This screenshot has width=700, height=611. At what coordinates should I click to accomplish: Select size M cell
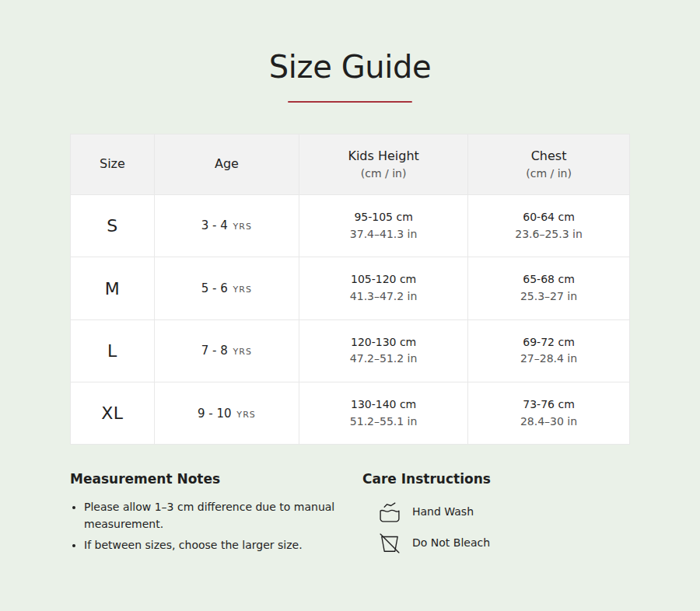tap(113, 288)
